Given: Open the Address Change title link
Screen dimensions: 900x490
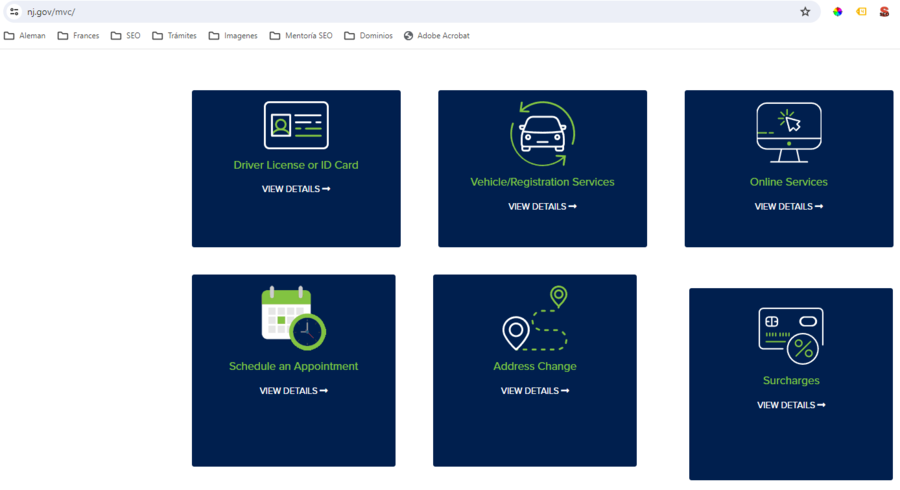Looking at the screenshot, I should click(534, 366).
